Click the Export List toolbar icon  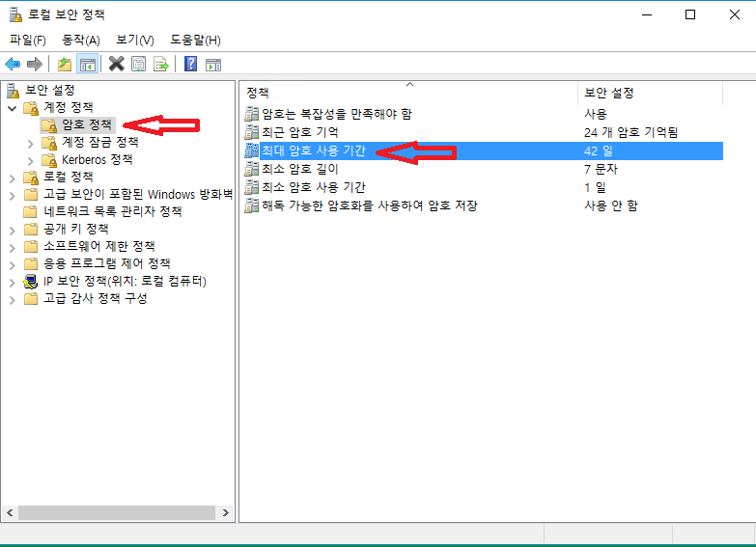pyautogui.click(x=161, y=65)
